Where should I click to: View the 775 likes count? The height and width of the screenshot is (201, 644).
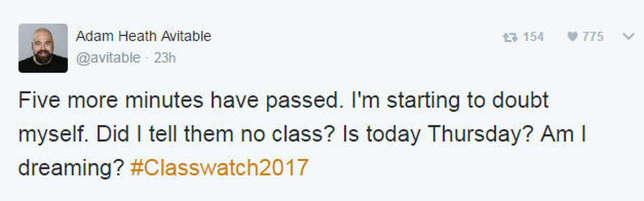pyautogui.click(x=592, y=37)
